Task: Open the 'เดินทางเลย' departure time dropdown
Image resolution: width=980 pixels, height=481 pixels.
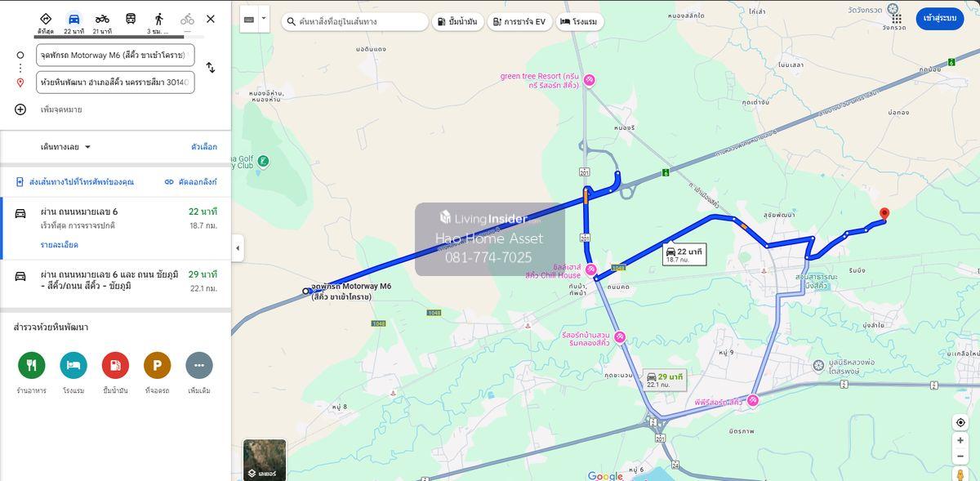Action: coord(66,147)
